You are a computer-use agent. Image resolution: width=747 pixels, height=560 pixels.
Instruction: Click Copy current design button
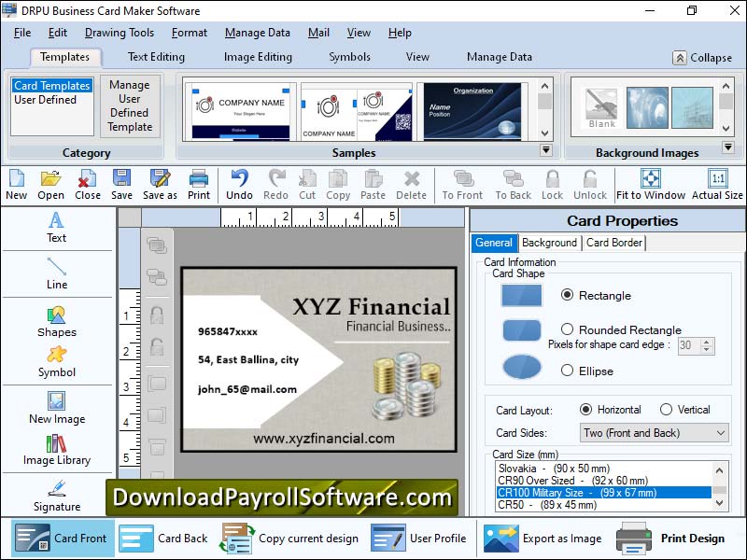pyautogui.click(x=289, y=539)
